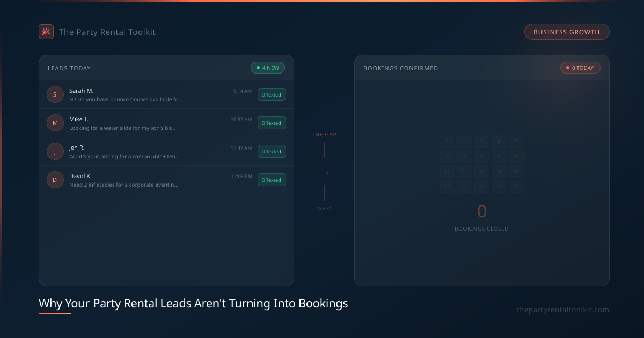
Task: Select Jen R.'s avatar icon
Action: coord(55,151)
